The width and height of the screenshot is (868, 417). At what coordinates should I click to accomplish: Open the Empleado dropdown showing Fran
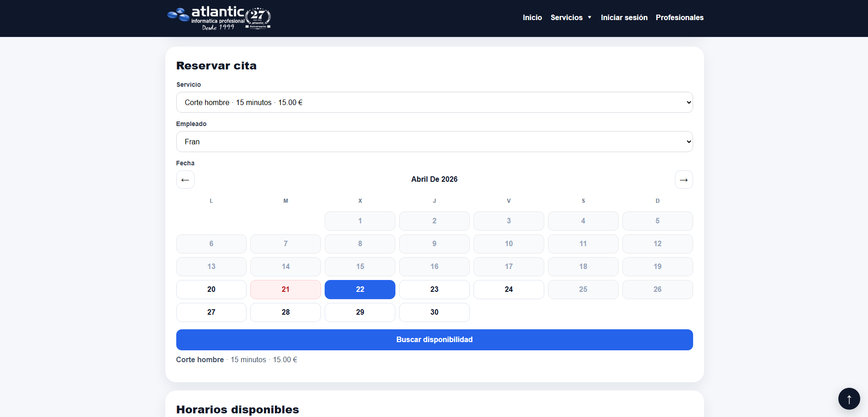[x=434, y=142]
